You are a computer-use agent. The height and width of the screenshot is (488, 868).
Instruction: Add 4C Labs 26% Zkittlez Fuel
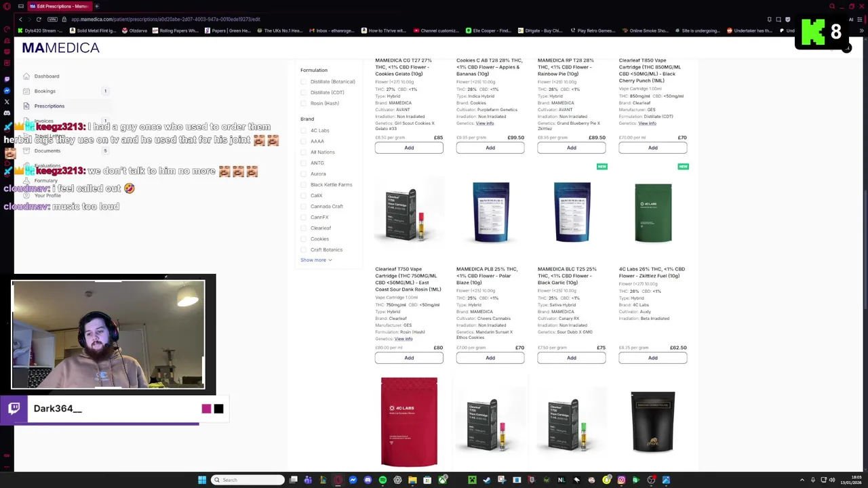click(652, 358)
